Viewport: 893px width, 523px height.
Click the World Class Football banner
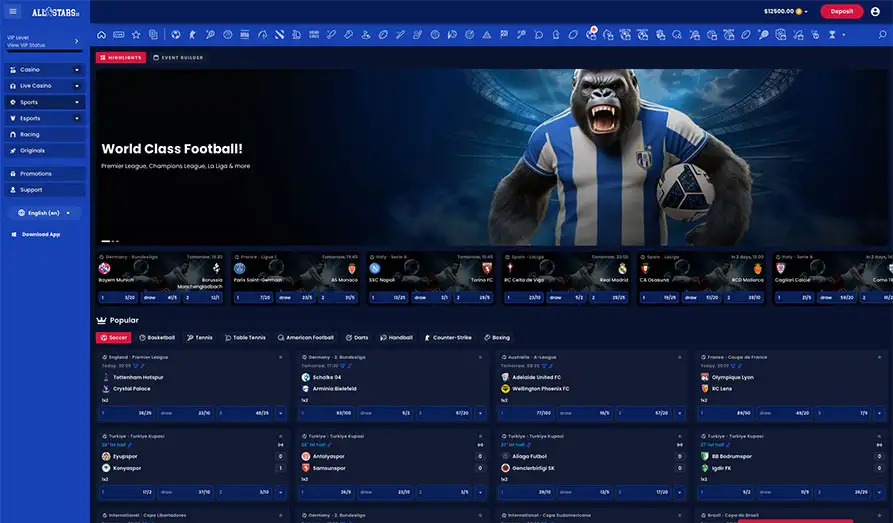(491, 157)
